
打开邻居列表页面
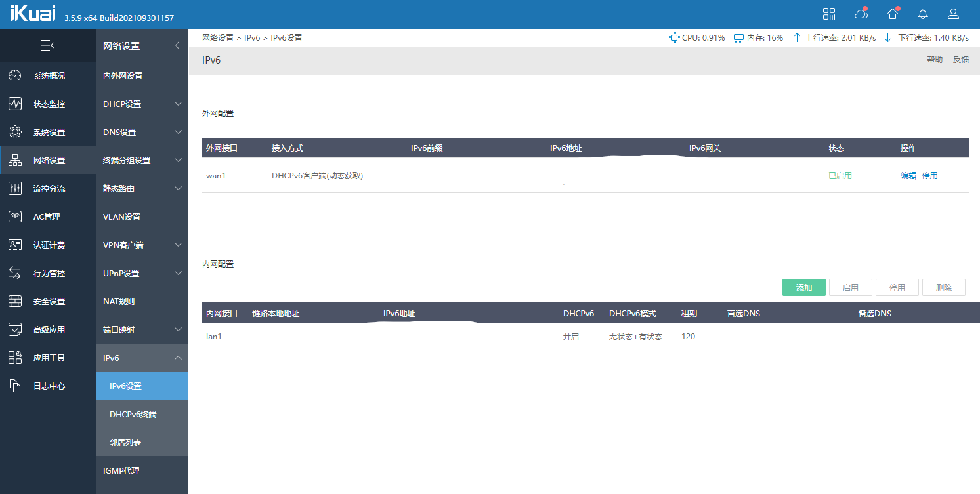click(125, 442)
